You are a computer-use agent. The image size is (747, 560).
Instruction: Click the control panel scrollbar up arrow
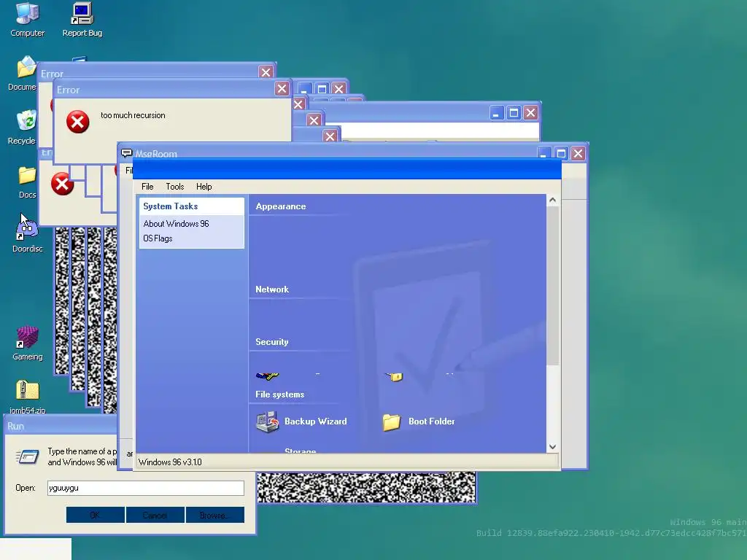(x=553, y=200)
